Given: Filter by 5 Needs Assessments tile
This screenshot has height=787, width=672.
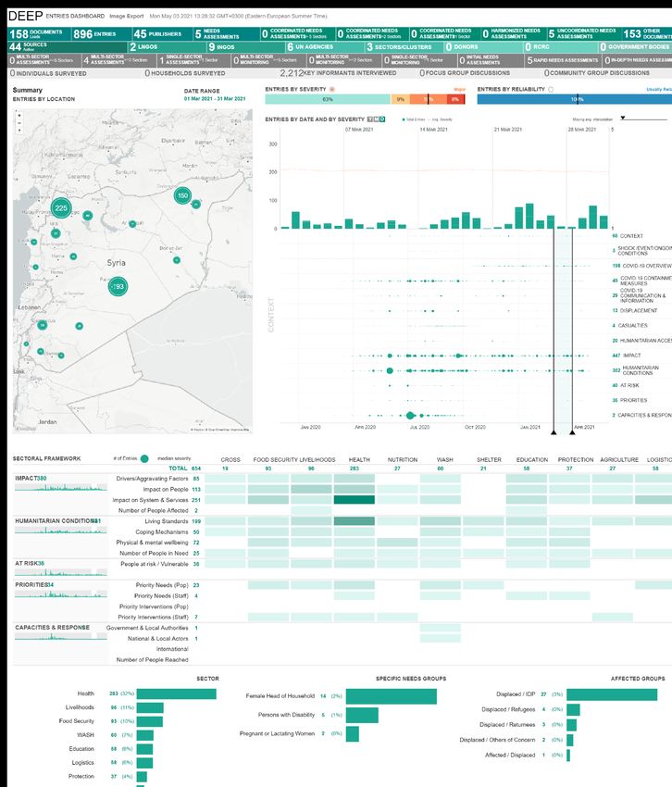Looking at the screenshot, I should coord(227,34).
